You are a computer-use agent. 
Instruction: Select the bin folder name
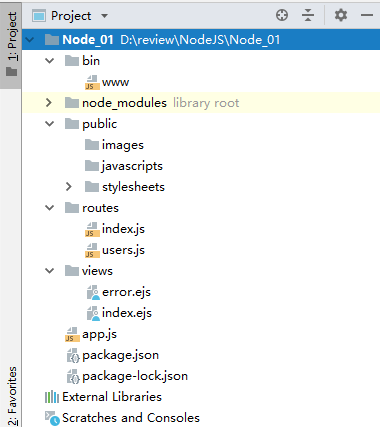point(91,61)
